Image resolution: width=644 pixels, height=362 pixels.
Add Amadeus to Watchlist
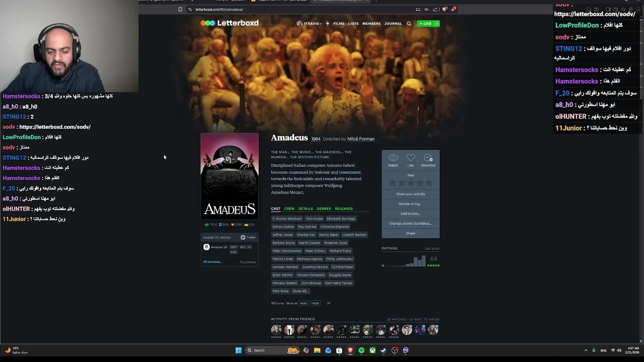428,158
